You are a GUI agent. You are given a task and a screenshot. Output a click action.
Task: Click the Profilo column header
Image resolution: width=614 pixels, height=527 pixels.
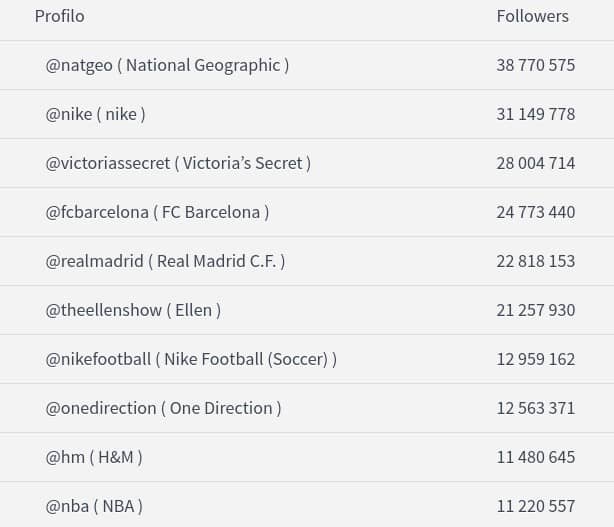60,16
